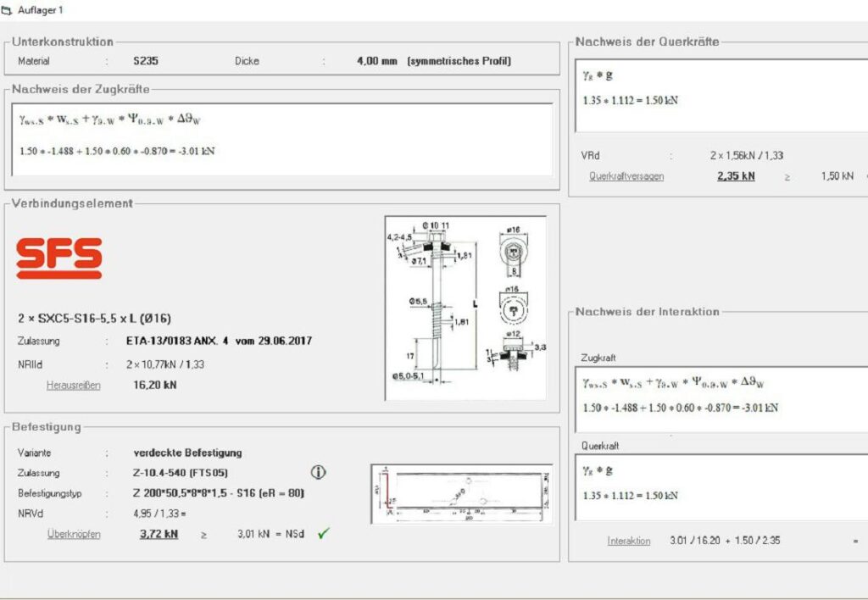
Task: Click the Auflager 1 title bar icon
Action: [x=8, y=10]
